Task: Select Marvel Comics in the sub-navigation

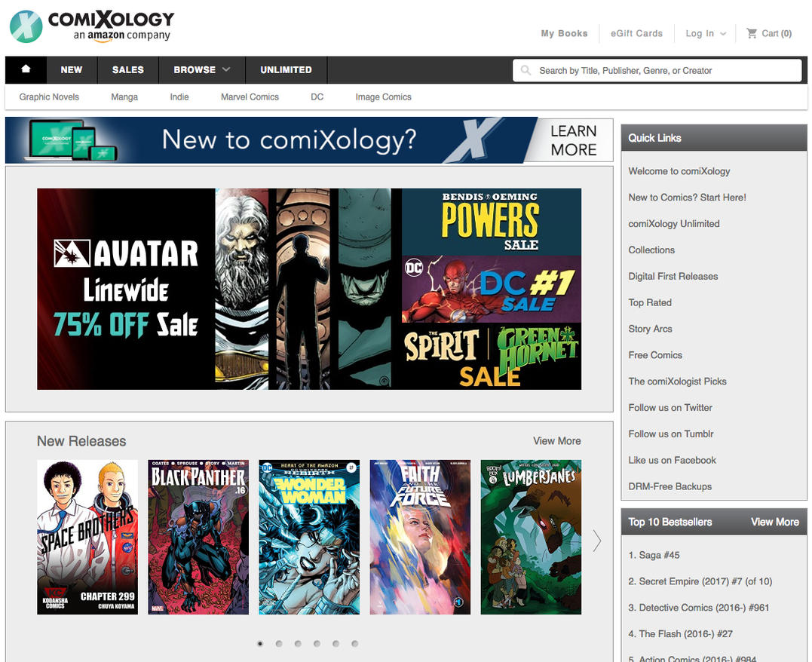Action: coord(250,97)
